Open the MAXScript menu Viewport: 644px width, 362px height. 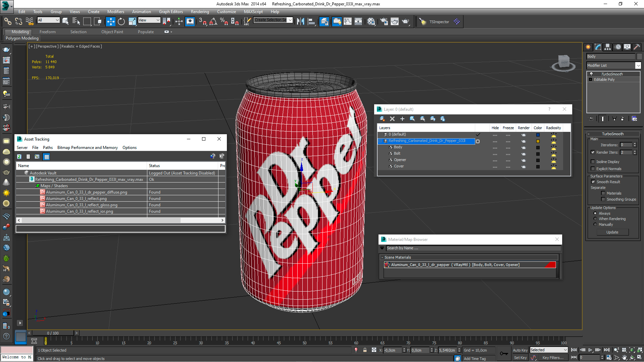pos(253,12)
